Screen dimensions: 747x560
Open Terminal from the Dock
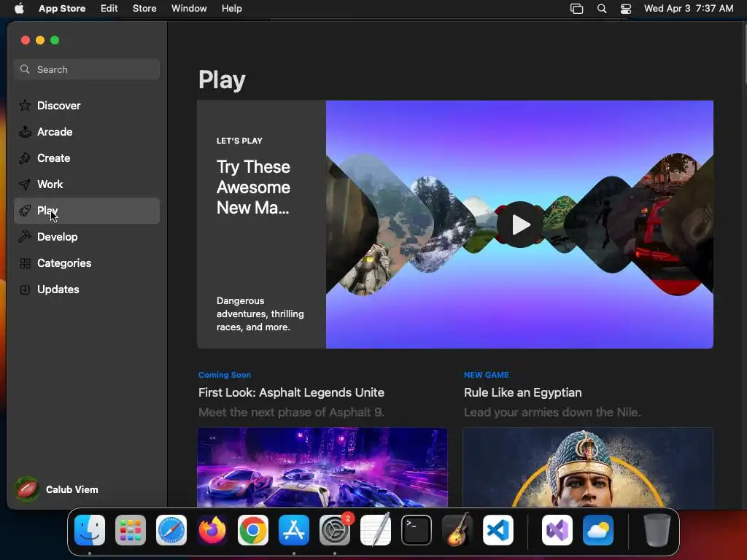417,530
